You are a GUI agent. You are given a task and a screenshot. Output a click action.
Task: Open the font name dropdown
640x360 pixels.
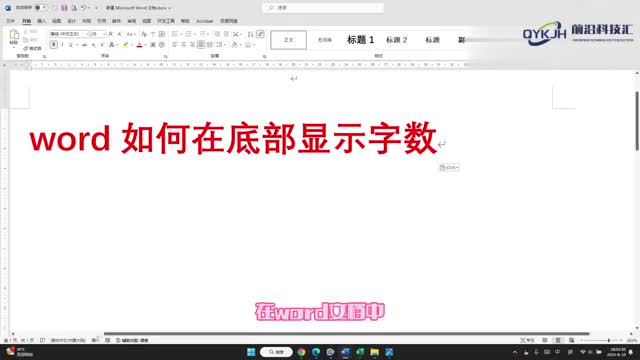click(x=87, y=34)
